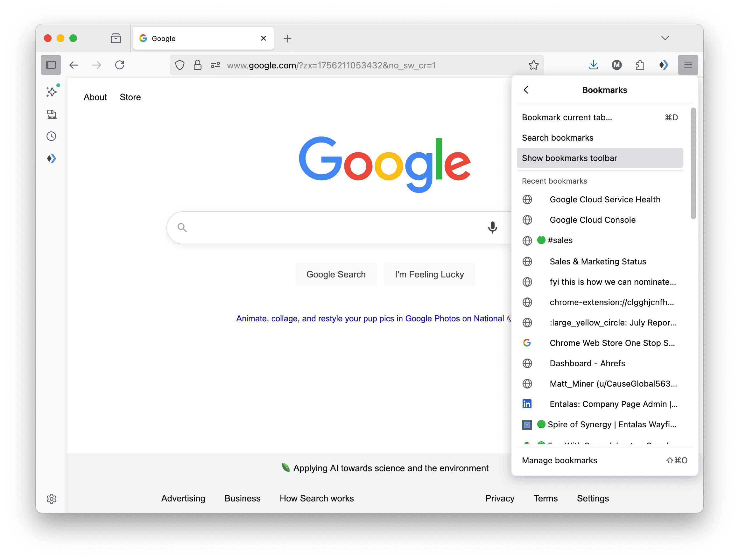Open the downloads panel icon
The width and height of the screenshot is (739, 560).
tap(593, 65)
